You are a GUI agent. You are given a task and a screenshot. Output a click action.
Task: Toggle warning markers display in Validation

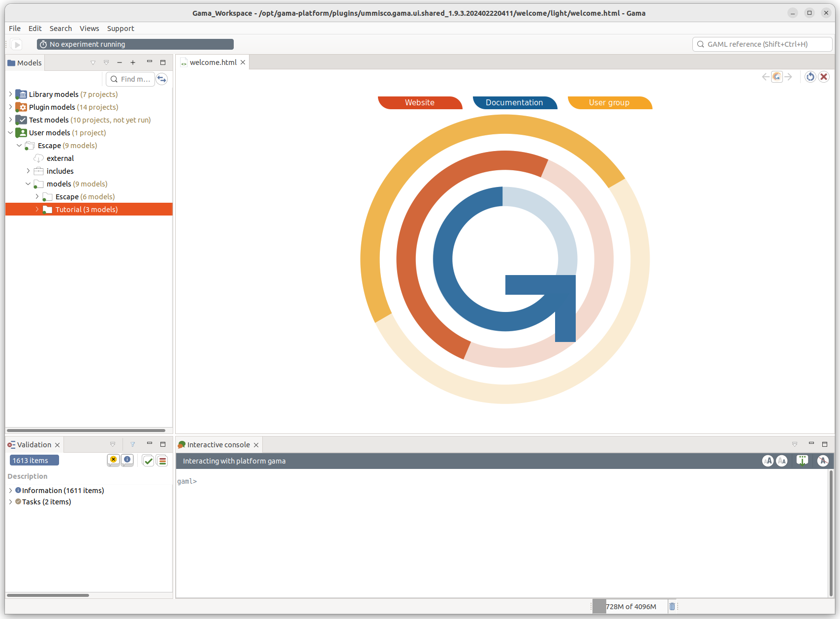(113, 460)
